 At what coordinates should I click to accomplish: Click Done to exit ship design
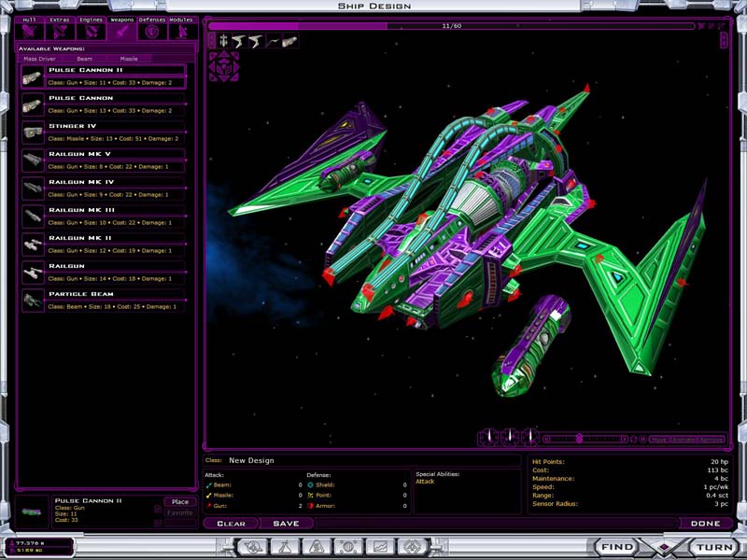point(706,524)
